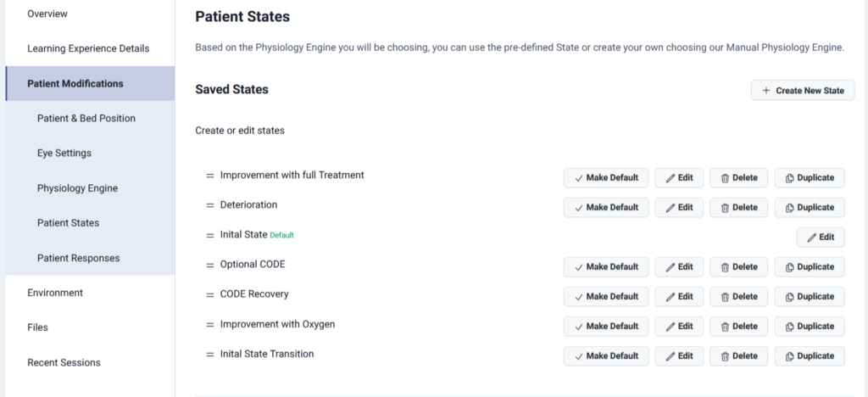The image size is (868, 397).
Task: Edit the Inital State default entry
Action: (x=821, y=238)
